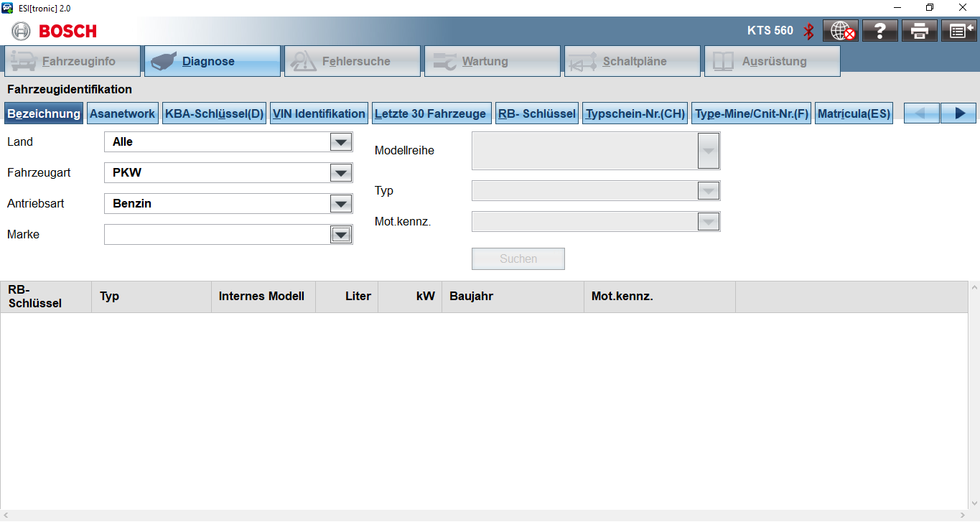Expand the Antriebsart dropdown
This screenshot has width=980, height=522.
coord(340,204)
